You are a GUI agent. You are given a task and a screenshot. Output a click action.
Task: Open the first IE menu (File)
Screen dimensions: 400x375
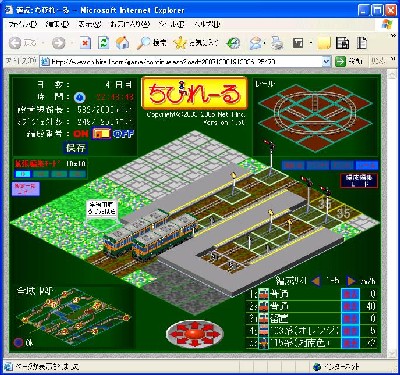coord(23,24)
